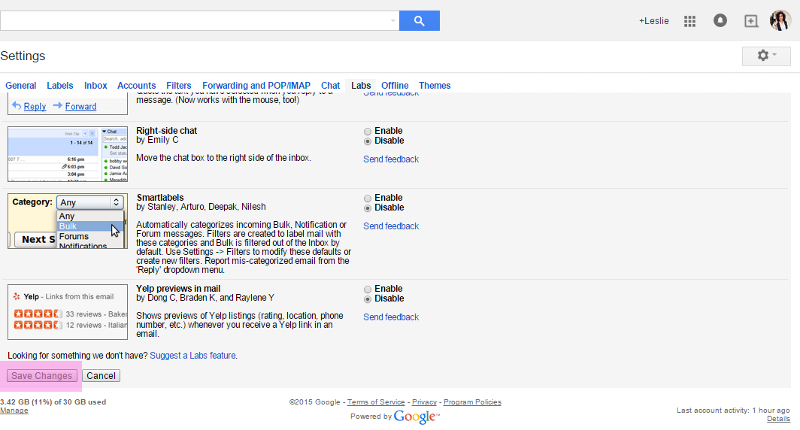Open the settings gear menu

tap(766, 56)
